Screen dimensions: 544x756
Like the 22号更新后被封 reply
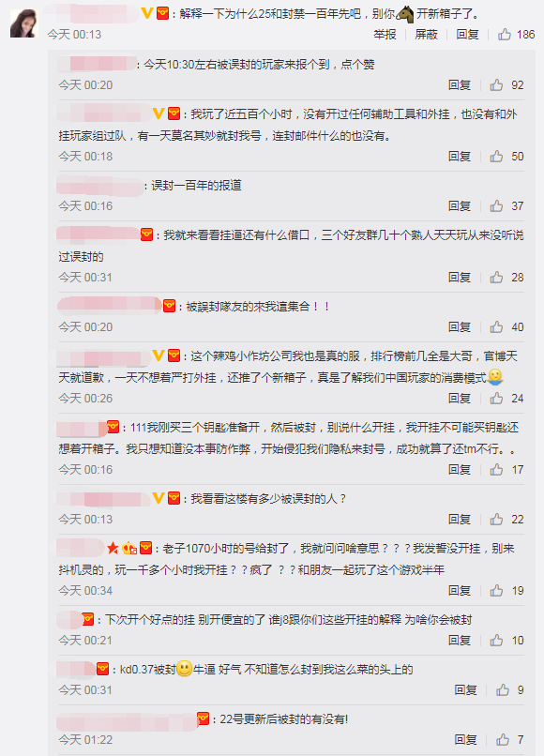click(x=503, y=740)
